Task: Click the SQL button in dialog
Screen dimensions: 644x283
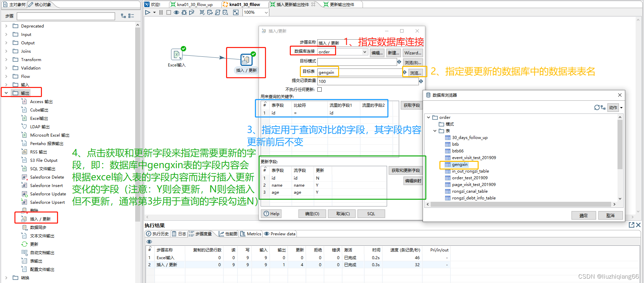Action: (x=371, y=214)
